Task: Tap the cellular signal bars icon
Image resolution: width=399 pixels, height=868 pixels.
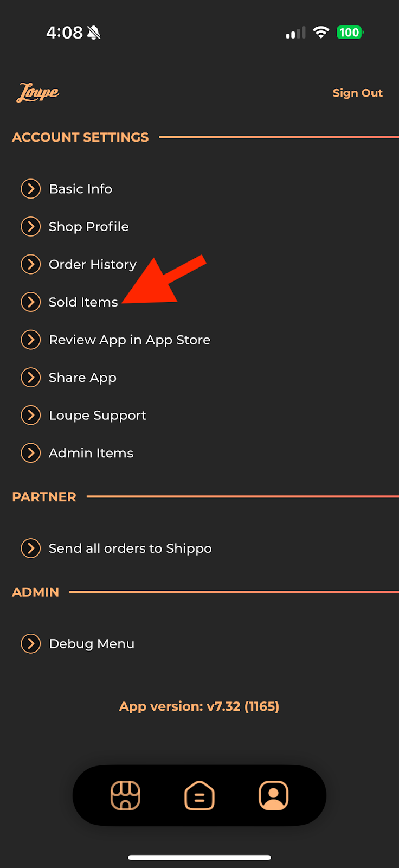Action: coord(295,33)
